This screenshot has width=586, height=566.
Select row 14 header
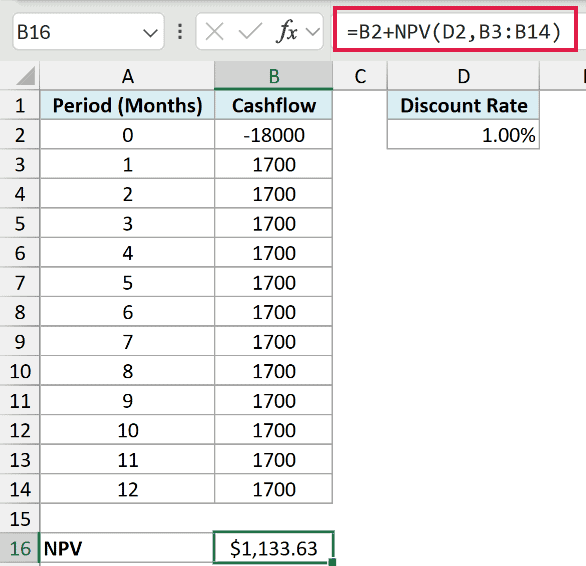coord(19,489)
